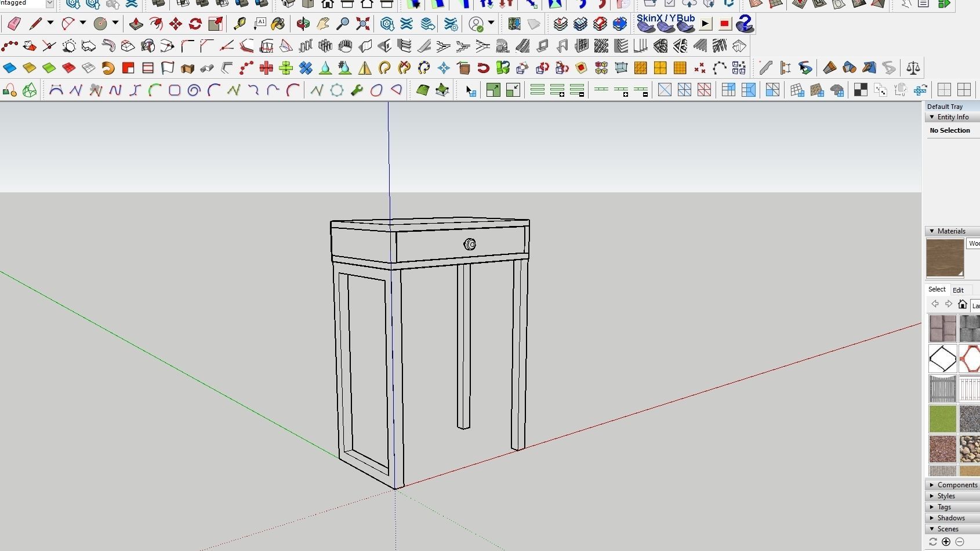This screenshot has width=980, height=551.
Task: Pick the black diamond outline material swatch
Action: [943, 359]
